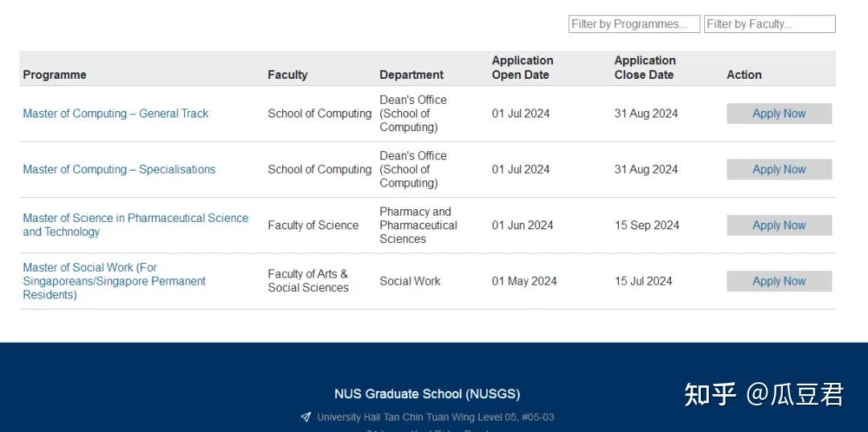The width and height of the screenshot is (868, 432).
Task: Apply Now for Computing General Track
Action: pos(779,113)
